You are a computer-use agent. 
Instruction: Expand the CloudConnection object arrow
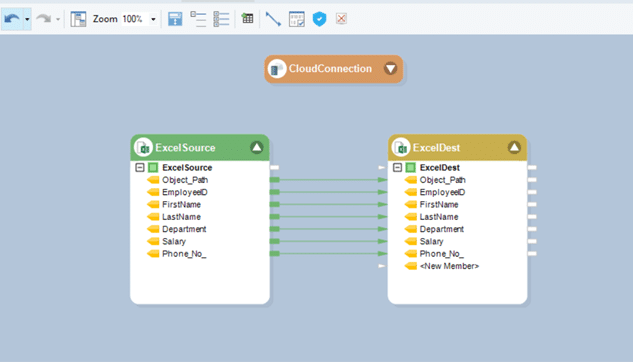390,69
